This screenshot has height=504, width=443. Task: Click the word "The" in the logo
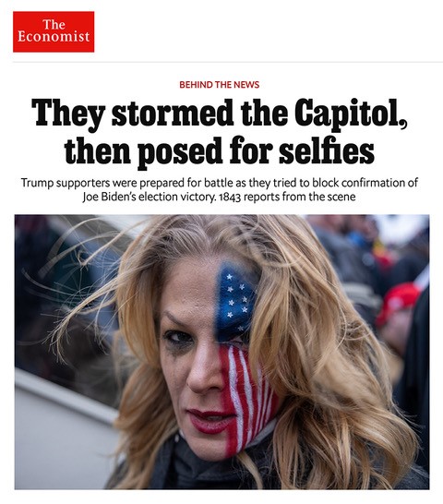tap(54, 24)
